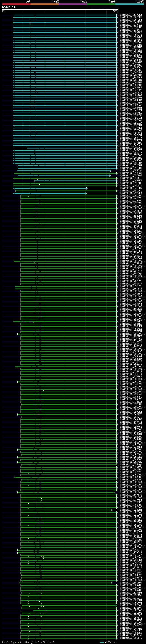Viewport: 146px width, 644px height.
Task: Click the cyan alignment bar for UniRef100_Q03363
Action: [72, 148]
